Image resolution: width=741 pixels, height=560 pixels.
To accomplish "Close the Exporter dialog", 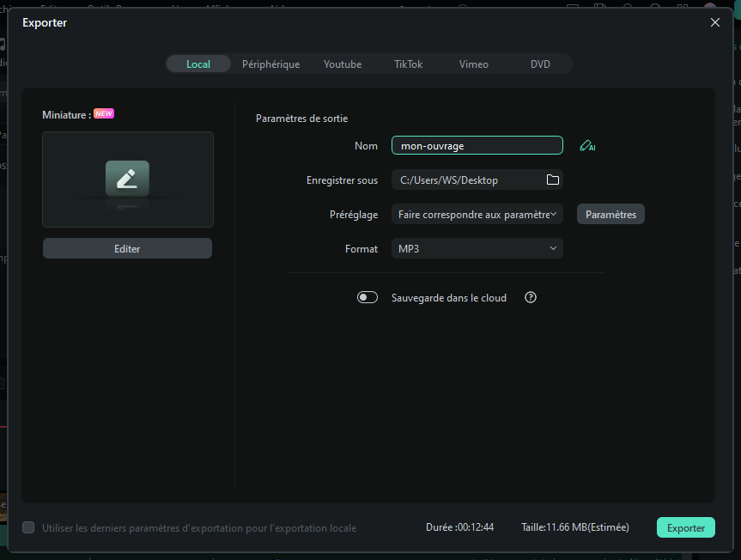I will 714,22.
